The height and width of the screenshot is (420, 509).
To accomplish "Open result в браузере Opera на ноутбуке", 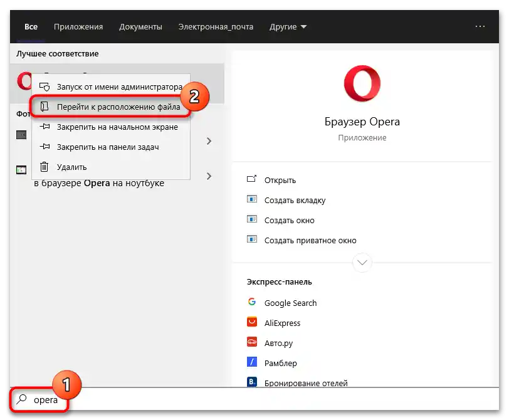I will click(99, 183).
